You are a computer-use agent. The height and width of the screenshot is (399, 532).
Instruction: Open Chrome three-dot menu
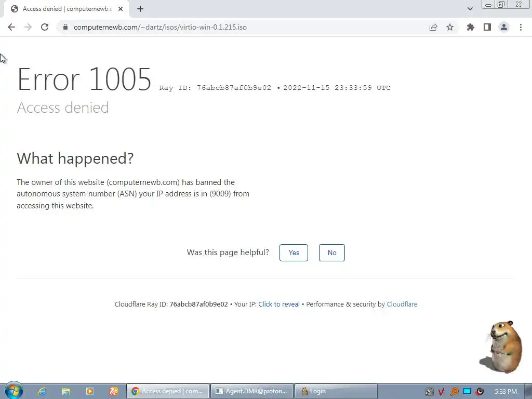coord(521,27)
